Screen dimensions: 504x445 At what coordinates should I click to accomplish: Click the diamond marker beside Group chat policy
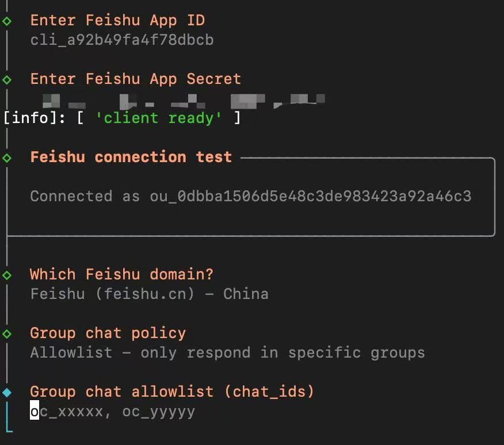pos(7,333)
